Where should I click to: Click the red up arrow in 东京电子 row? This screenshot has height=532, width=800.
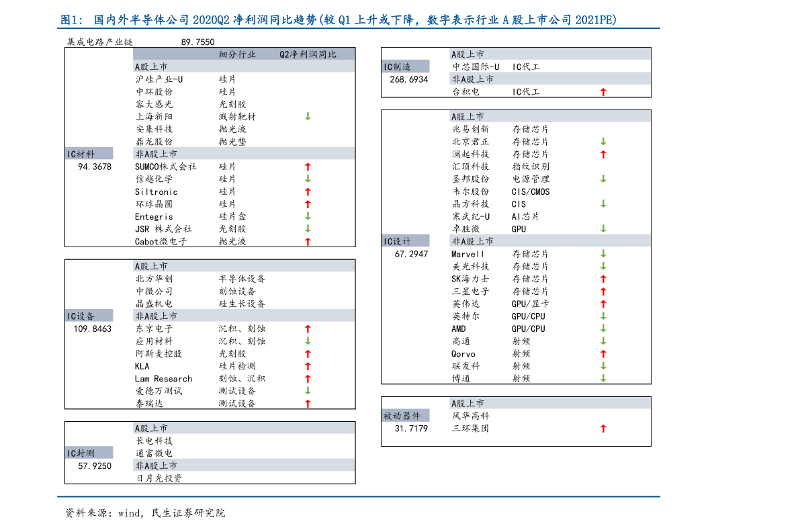pos(308,328)
